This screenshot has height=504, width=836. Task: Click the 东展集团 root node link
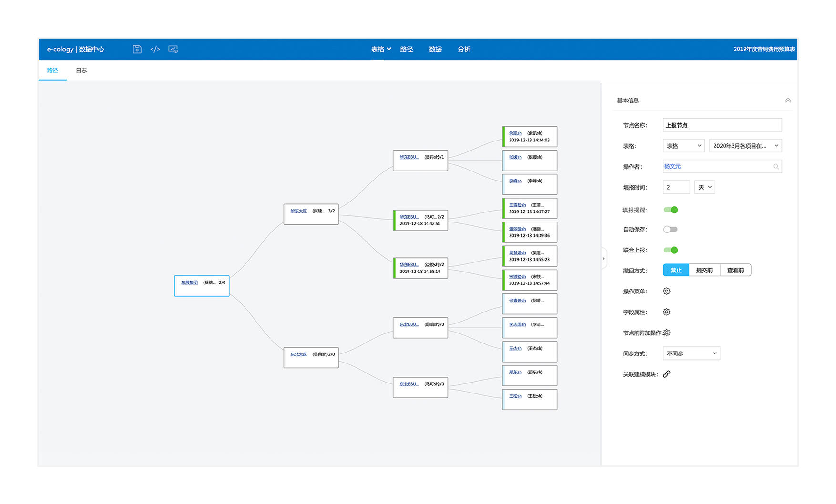[189, 282]
